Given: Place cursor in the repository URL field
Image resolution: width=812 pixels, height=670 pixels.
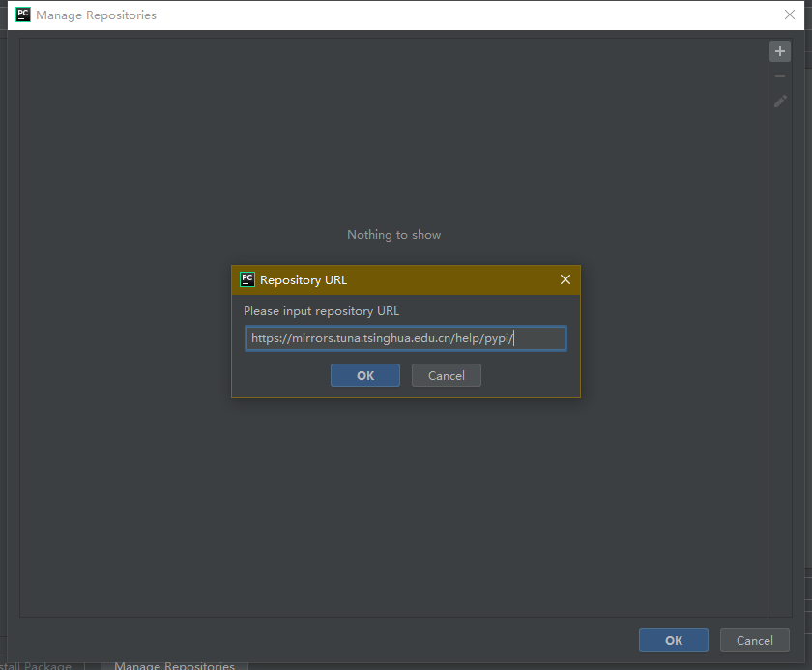Looking at the screenshot, I should pyautogui.click(x=406, y=337).
